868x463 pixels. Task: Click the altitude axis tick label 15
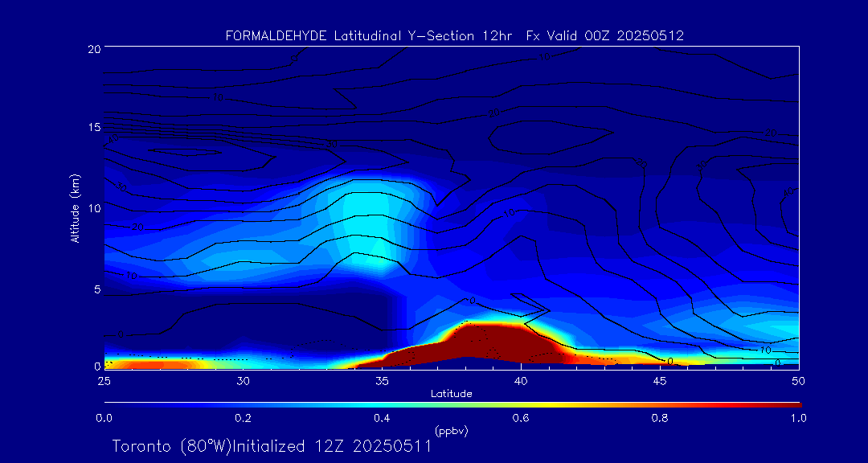point(93,127)
